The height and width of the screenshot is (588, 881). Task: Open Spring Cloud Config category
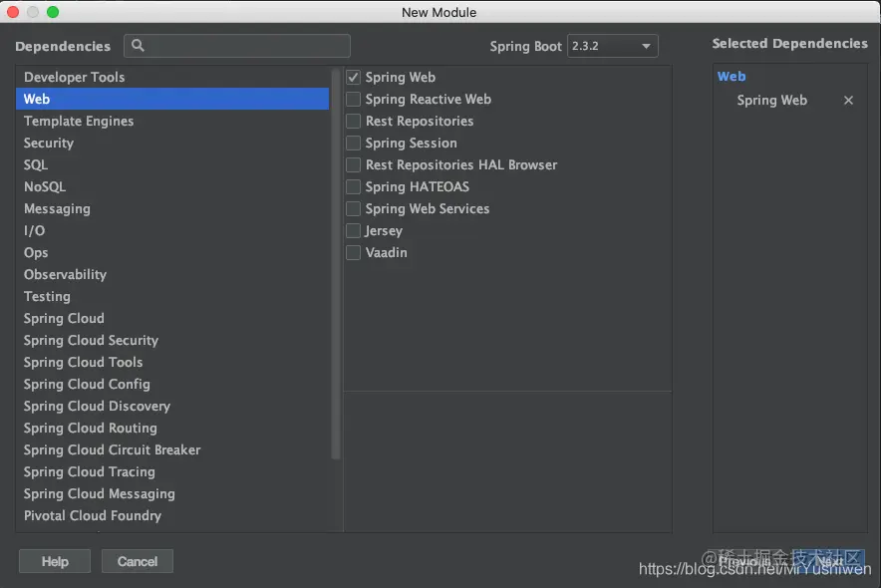point(172,384)
